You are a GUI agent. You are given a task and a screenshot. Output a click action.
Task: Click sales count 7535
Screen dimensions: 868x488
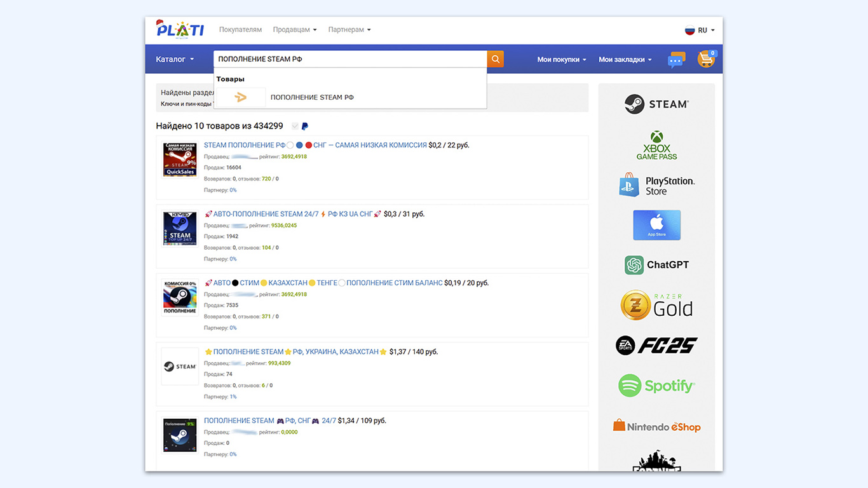point(233,306)
